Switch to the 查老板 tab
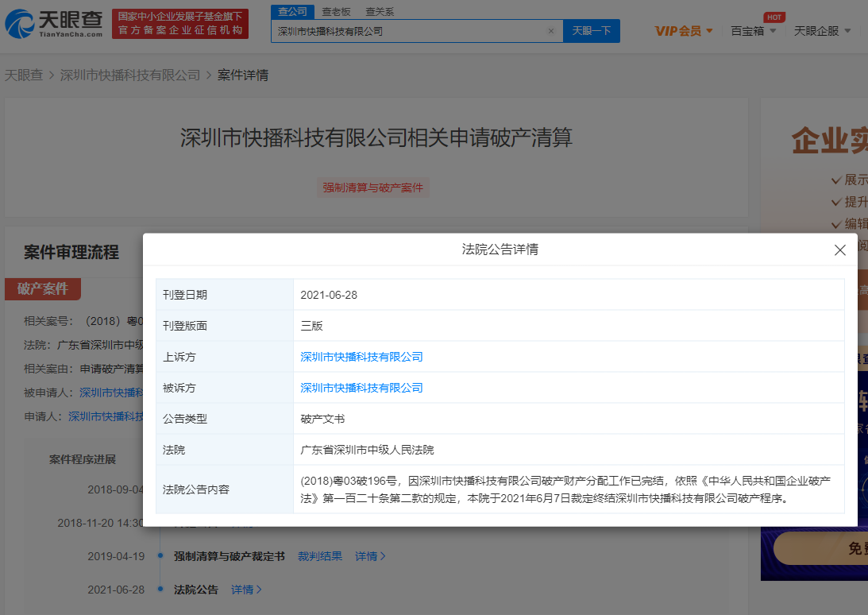This screenshot has height=615, width=868. point(336,12)
